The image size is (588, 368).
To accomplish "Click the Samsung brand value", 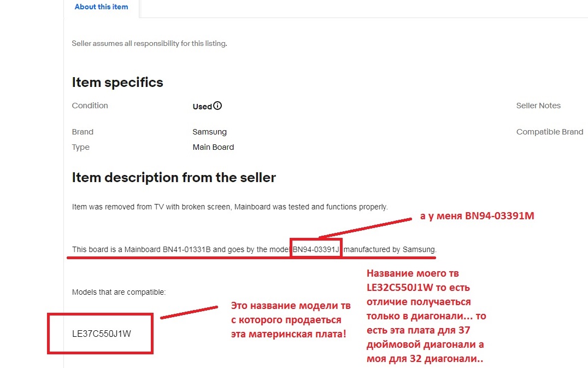I will click(x=209, y=132).
